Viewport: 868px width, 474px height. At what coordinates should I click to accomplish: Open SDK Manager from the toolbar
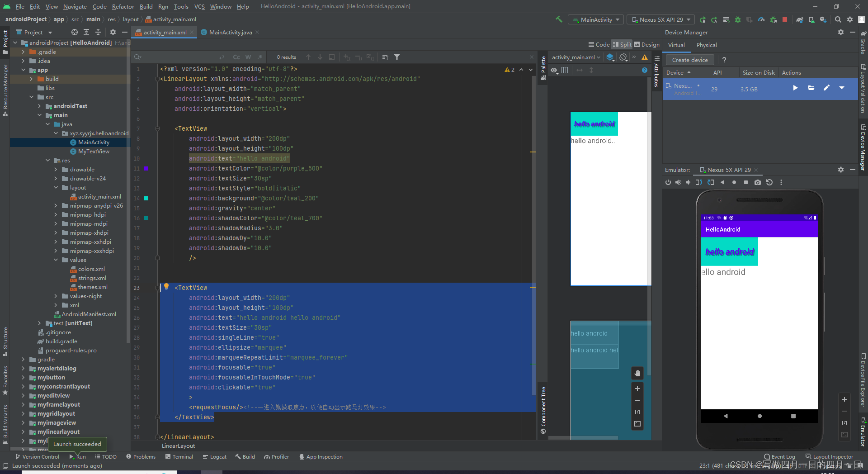(x=823, y=19)
